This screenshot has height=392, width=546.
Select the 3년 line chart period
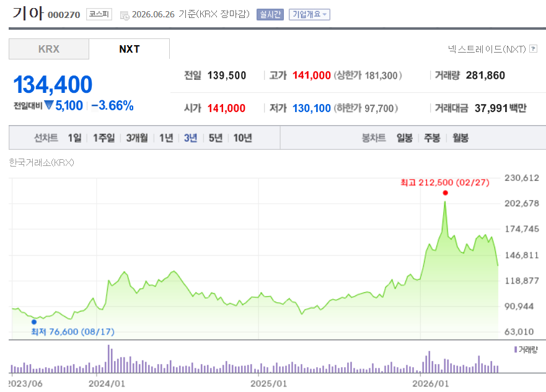point(190,138)
